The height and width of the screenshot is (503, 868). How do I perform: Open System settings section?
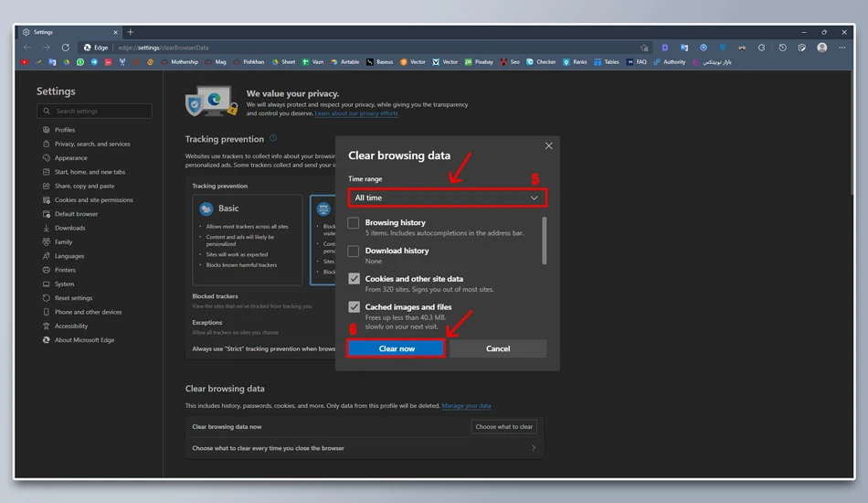click(x=64, y=284)
